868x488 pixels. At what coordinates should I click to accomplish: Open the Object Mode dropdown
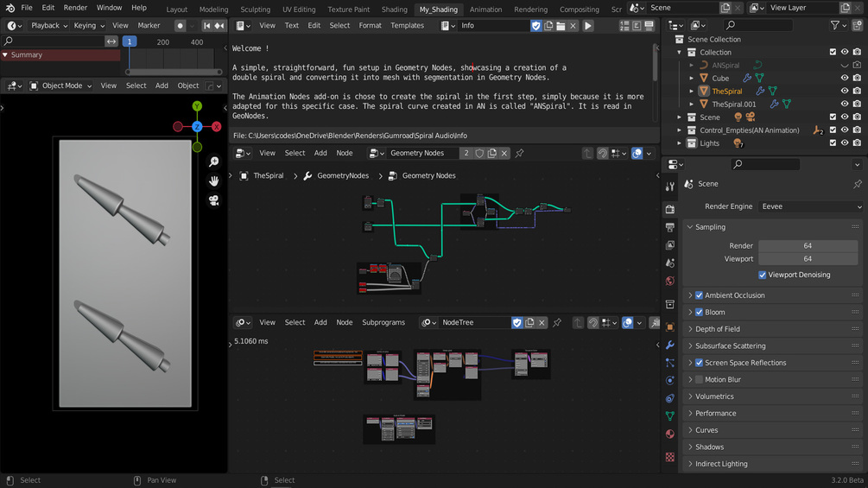[60, 86]
